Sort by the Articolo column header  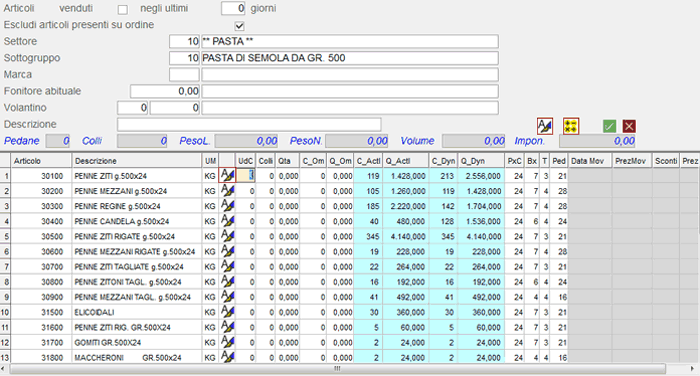tap(41, 161)
